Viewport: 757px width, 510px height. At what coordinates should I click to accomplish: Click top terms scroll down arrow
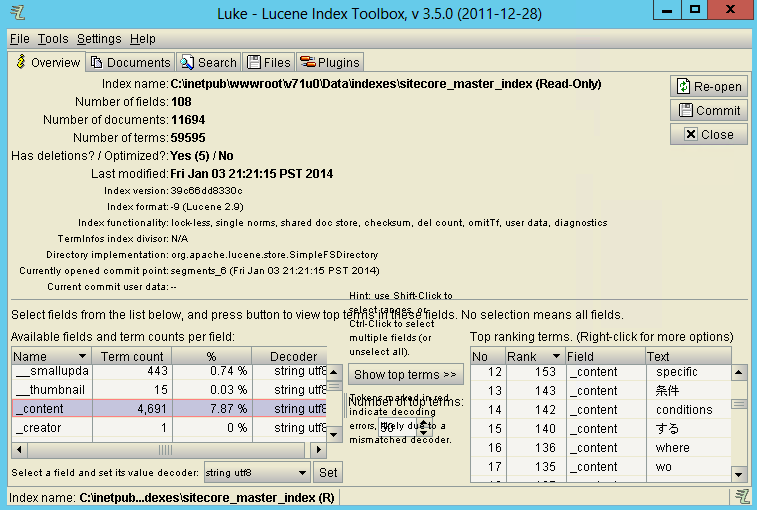[x=739, y=474]
